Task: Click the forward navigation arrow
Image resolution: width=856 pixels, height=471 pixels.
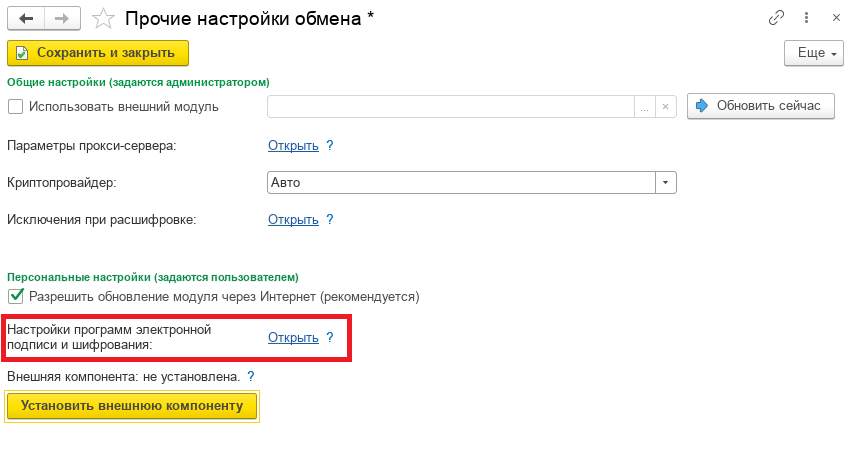Action: coord(60,18)
